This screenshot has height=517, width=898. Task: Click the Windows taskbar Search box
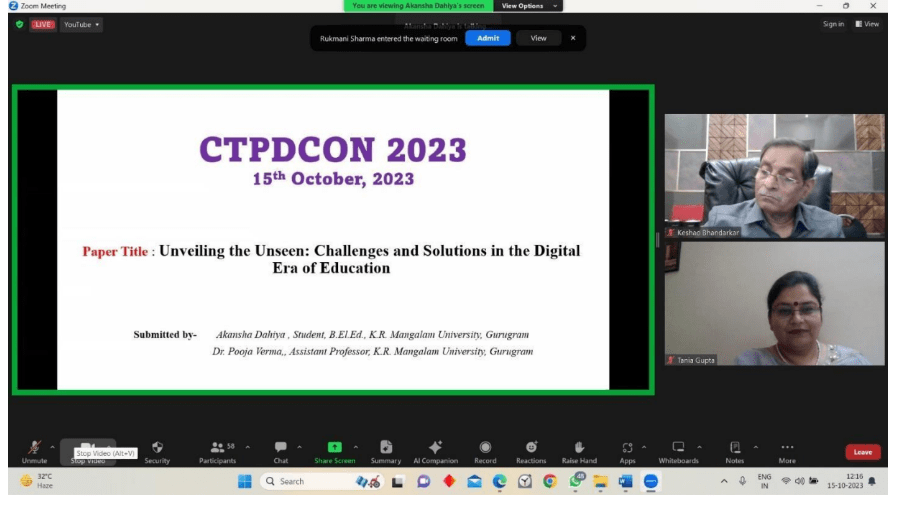(x=305, y=481)
